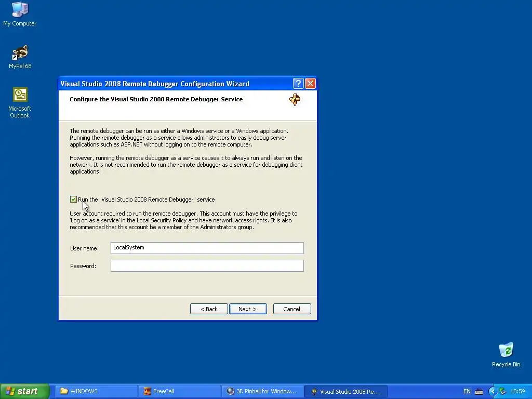Screen dimensions: 532x399
Task: Uncheck Run the Remote Debugger service checkbox
Action: click(73, 199)
